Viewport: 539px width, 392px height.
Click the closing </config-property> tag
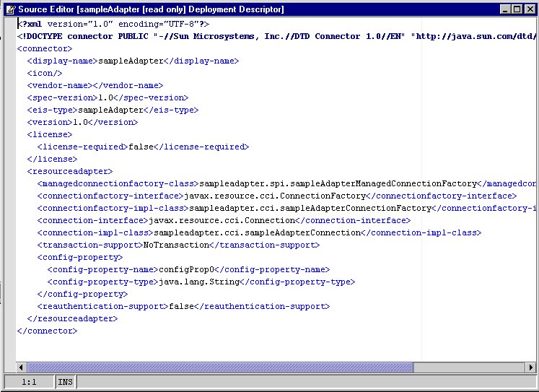tap(82, 295)
